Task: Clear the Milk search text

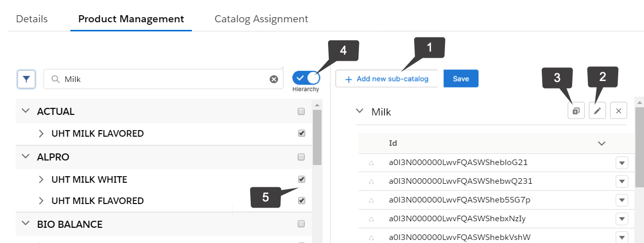Action: click(273, 79)
